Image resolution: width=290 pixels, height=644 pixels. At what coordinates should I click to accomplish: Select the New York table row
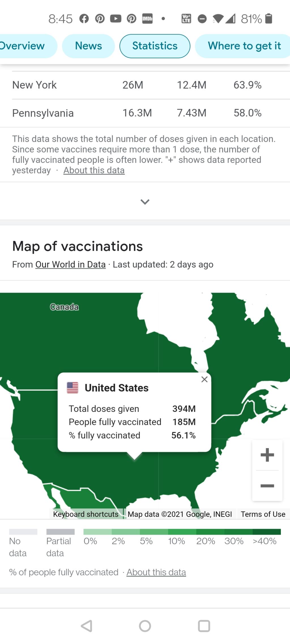[145, 85]
